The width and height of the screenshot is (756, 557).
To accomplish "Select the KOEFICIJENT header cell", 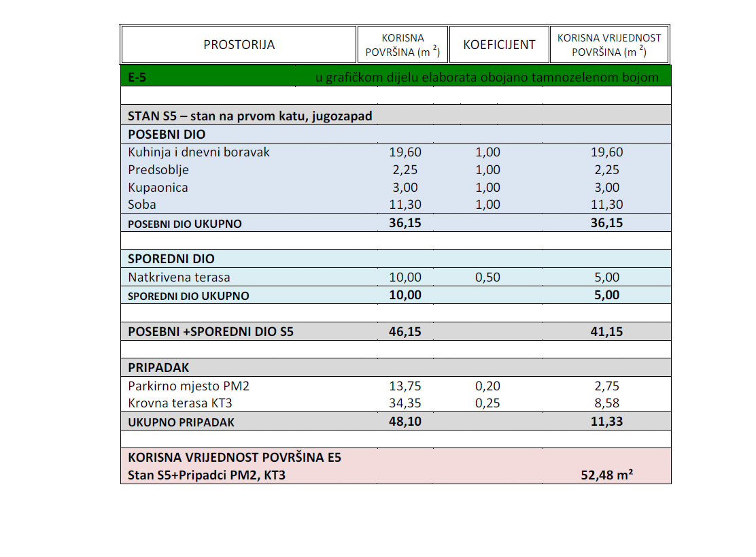I will tap(499, 45).
